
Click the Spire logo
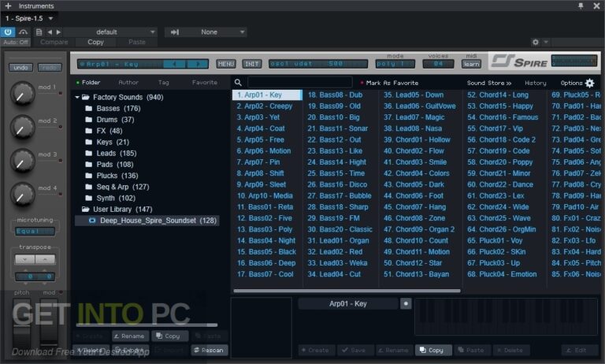[x=519, y=61]
